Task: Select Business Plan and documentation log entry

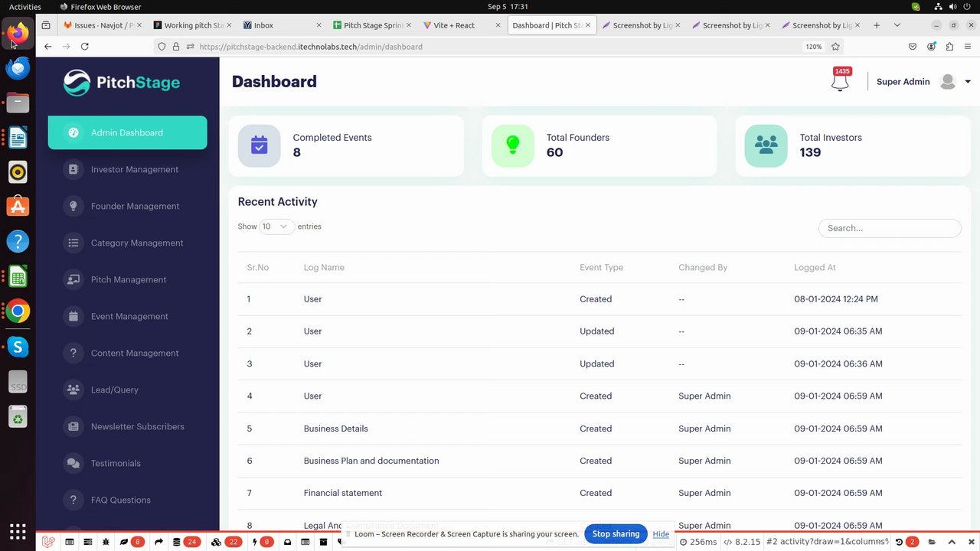Action: click(371, 461)
